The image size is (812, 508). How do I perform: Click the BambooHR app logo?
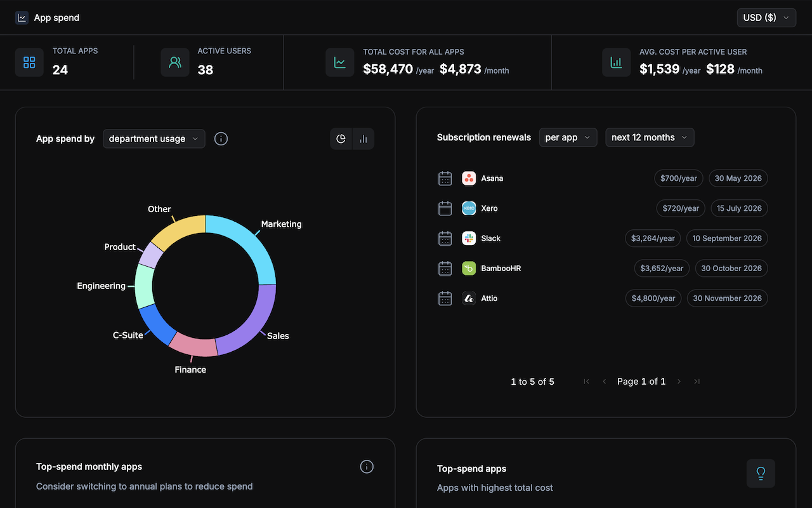[x=469, y=268]
